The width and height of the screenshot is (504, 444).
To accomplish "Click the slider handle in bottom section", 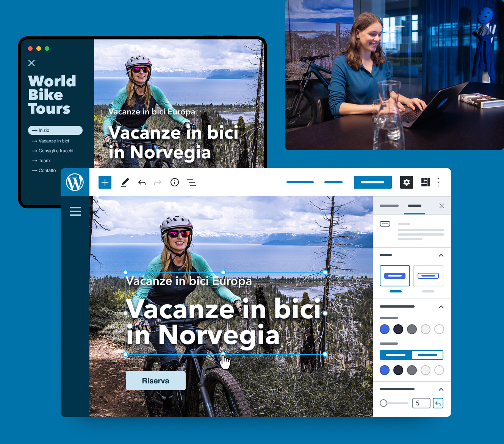I will coord(383,403).
